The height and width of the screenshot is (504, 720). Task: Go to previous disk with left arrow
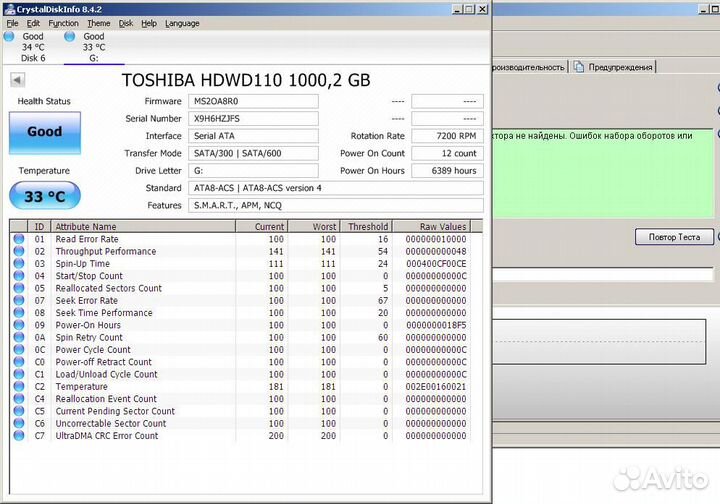tap(18, 80)
